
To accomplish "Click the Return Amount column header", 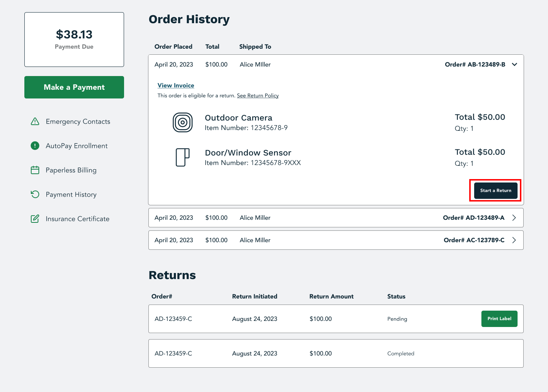I will [x=331, y=297].
